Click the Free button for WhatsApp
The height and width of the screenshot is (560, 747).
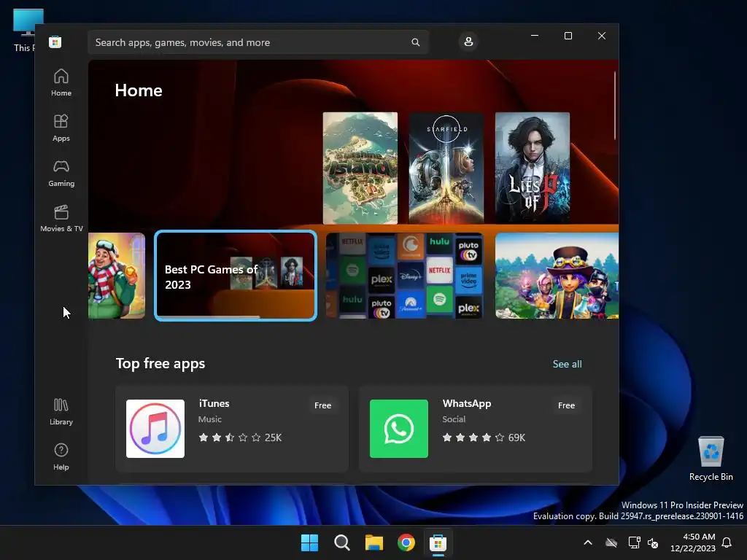click(x=566, y=405)
